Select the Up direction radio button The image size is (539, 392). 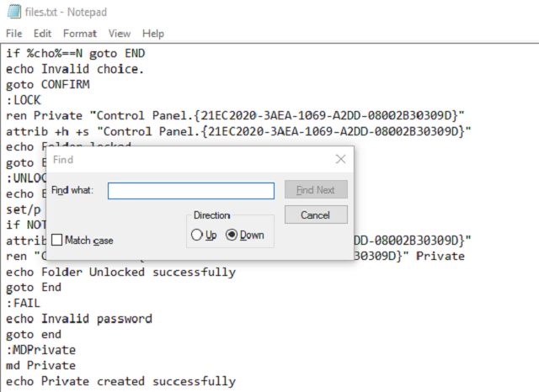click(197, 236)
